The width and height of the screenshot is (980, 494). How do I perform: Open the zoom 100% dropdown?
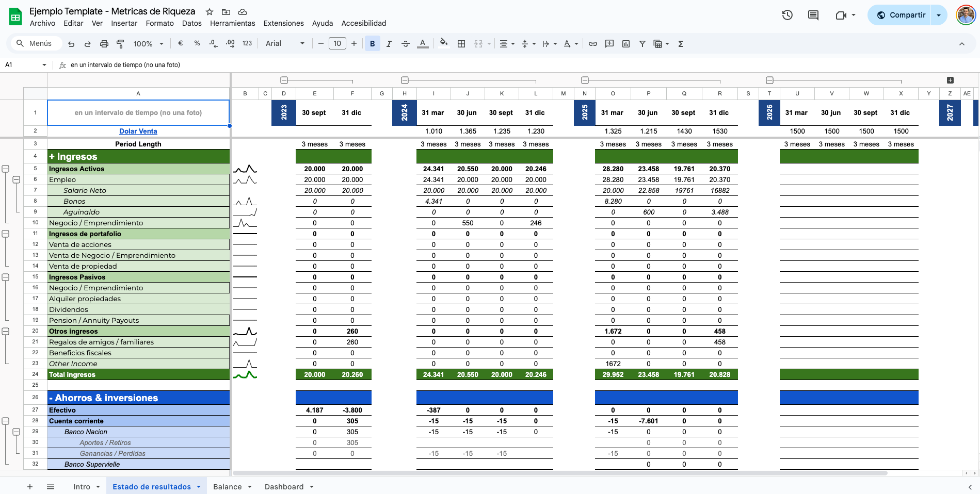[x=148, y=44]
